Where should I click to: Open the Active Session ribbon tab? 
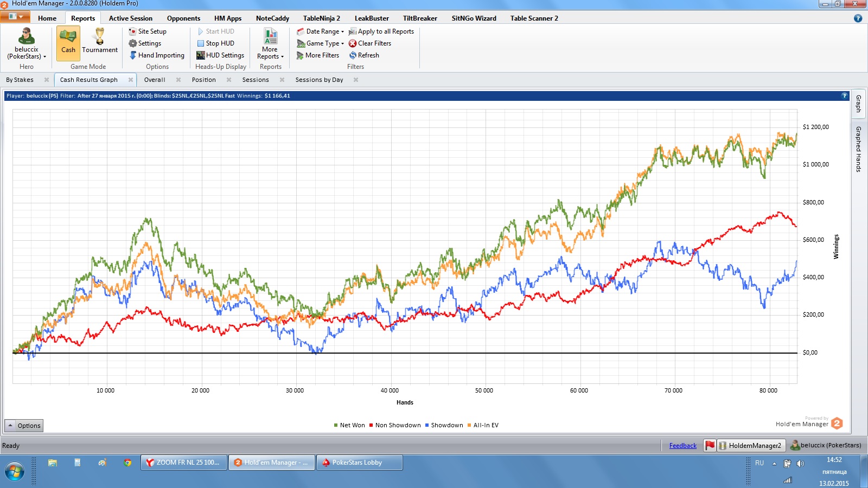pyautogui.click(x=131, y=18)
